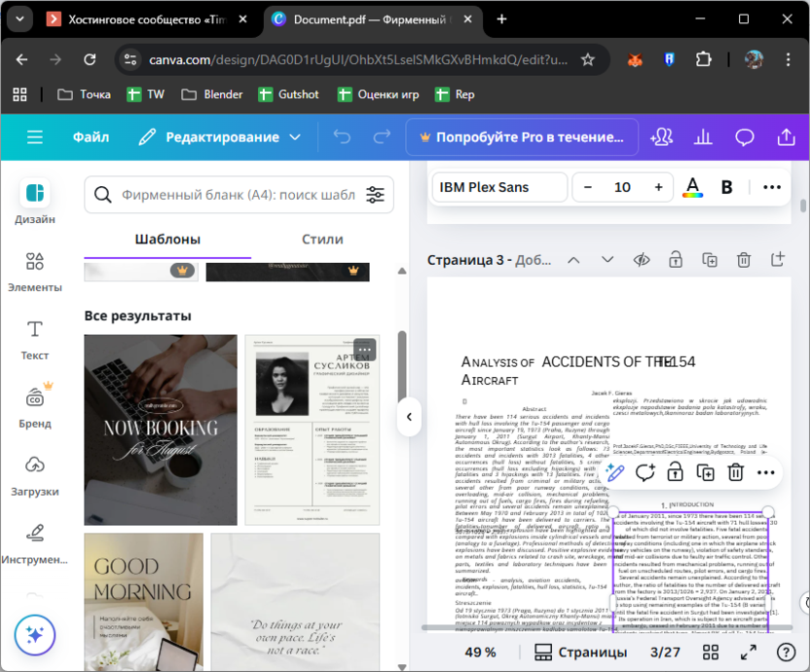
Task: Open the text color picker
Action: click(693, 186)
